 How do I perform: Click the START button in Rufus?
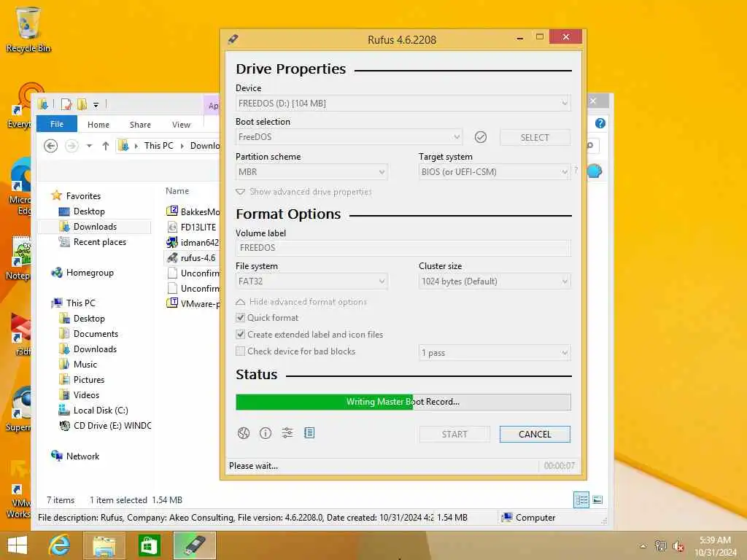pyautogui.click(x=454, y=435)
